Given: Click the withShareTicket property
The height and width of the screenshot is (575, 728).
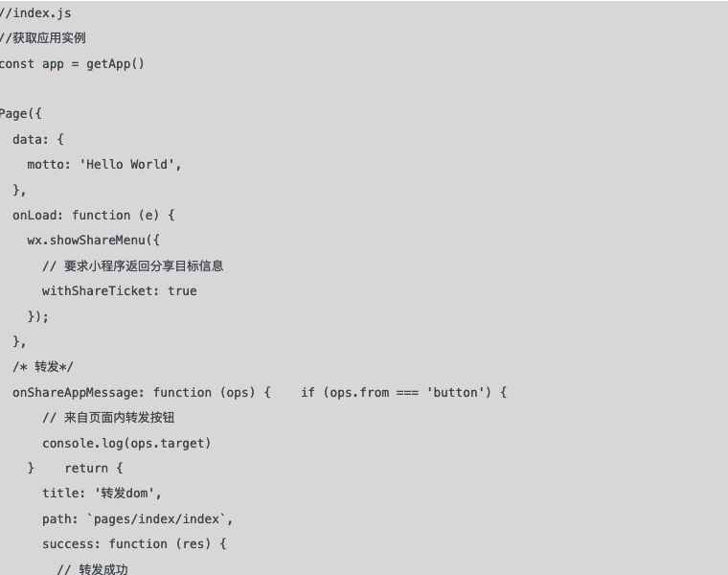Looking at the screenshot, I should coord(98,290).
